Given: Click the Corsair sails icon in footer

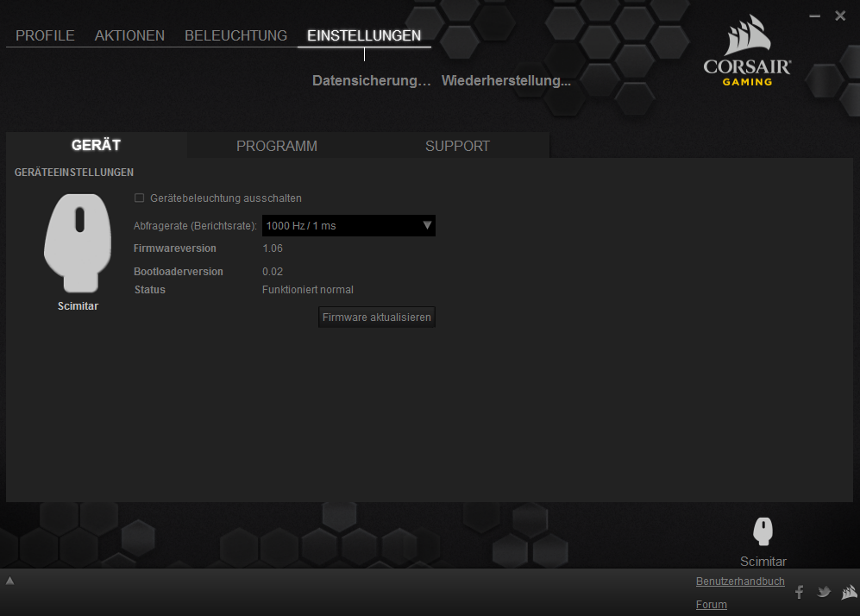Looking at the screenshot, I should tap(849, 592).
